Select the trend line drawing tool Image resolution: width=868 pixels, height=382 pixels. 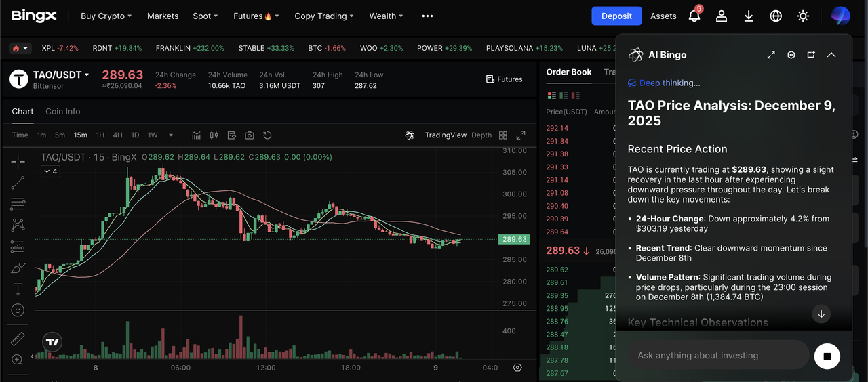click(18, 182)
